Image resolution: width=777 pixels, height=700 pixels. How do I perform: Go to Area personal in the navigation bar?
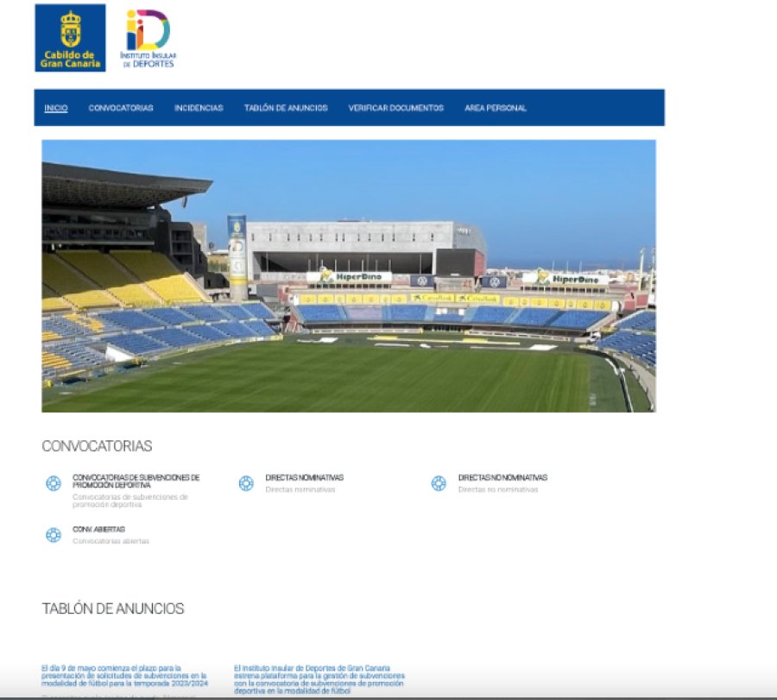(496, 108)
